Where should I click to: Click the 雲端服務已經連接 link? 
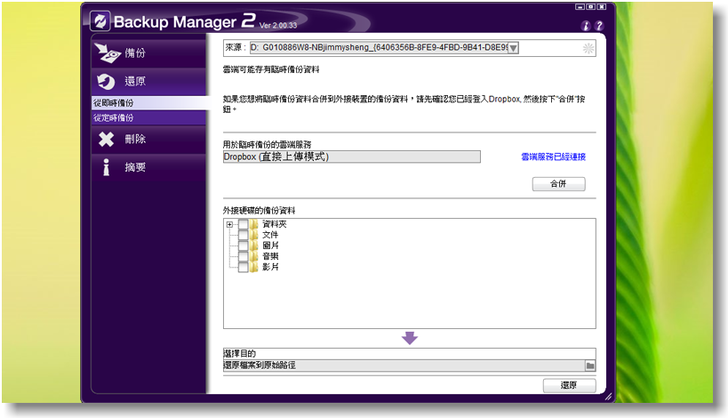(553, 157)
